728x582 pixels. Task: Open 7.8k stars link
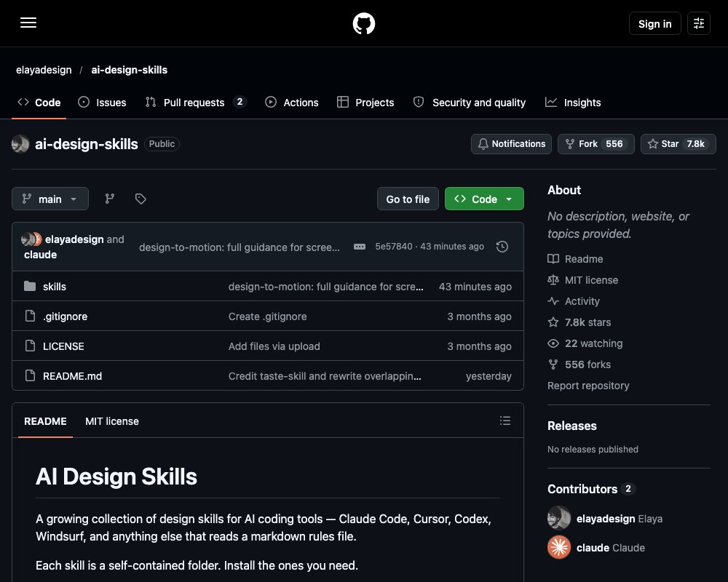[579, 322]
